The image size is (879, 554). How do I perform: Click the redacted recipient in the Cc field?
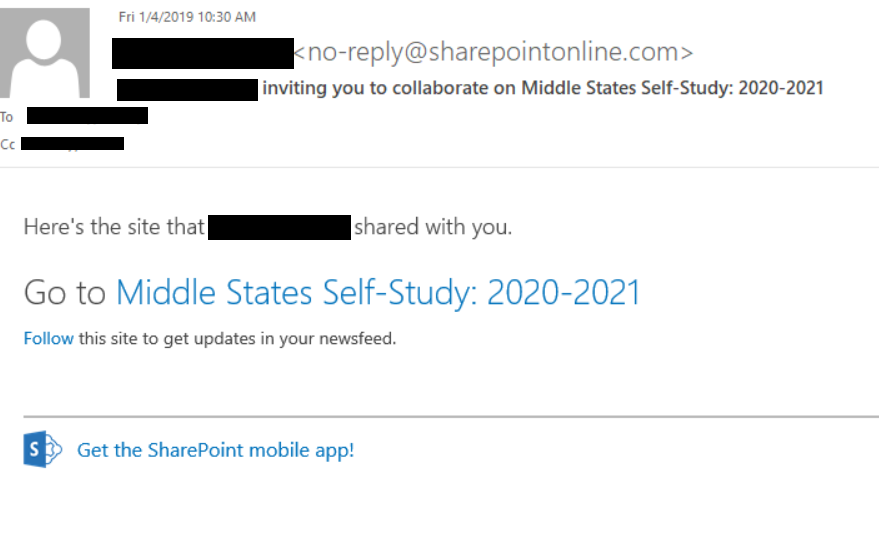point(72,144)
